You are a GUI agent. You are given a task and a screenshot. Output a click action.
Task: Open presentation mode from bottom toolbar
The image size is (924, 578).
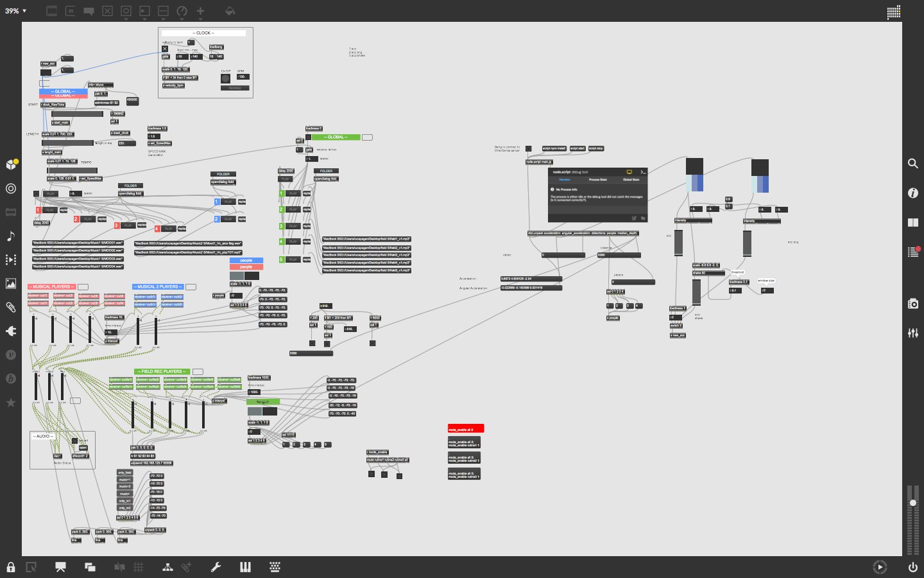click(x=61, y=567)
